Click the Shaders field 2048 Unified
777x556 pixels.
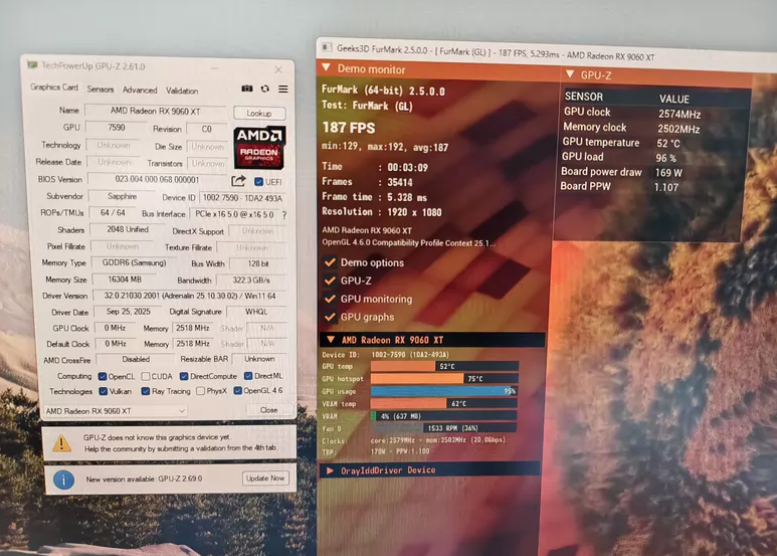[127, 229]
